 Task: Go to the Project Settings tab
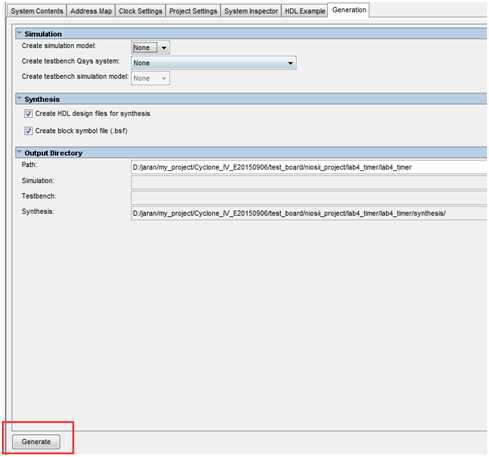pos(193,11)
